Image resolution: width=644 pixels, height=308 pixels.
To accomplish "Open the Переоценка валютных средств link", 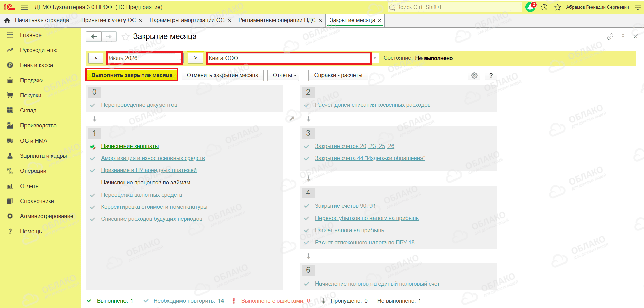I will (x=141, y=195).
